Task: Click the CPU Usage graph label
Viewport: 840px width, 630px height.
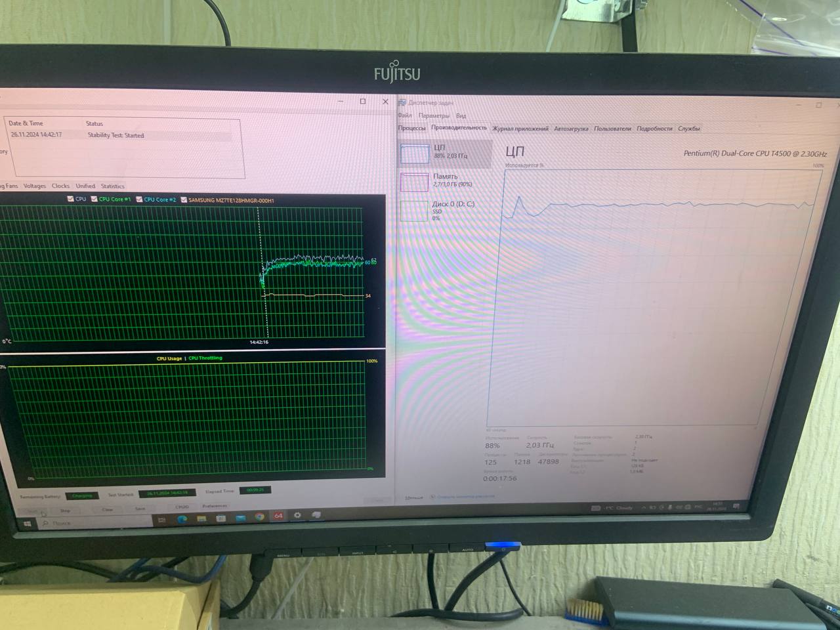Action: 169,358
